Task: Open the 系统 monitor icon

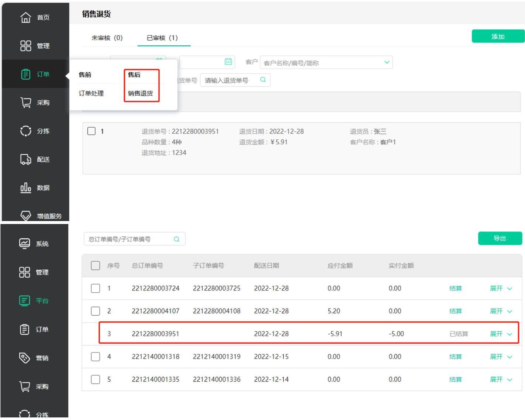Action: tap(24, 244)
